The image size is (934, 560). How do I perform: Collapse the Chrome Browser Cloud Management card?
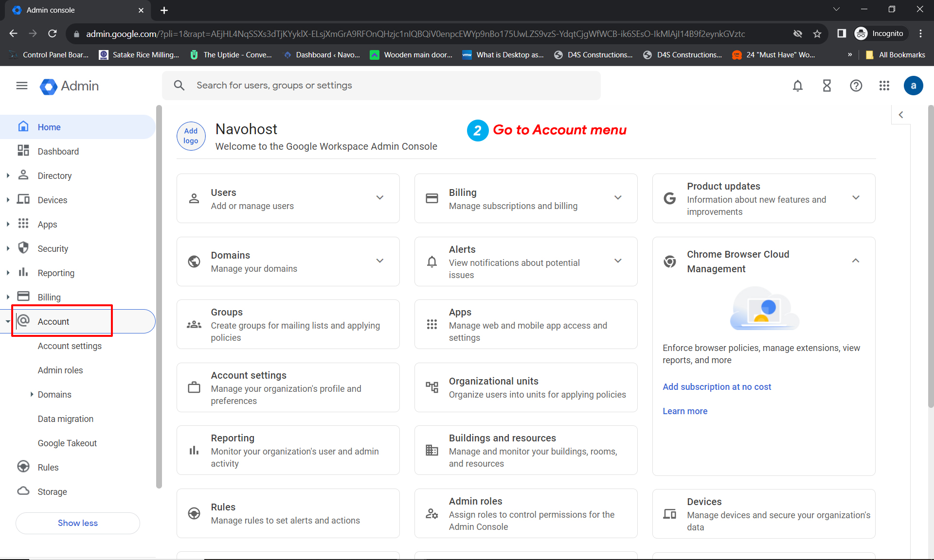click(x=856, y=261)
